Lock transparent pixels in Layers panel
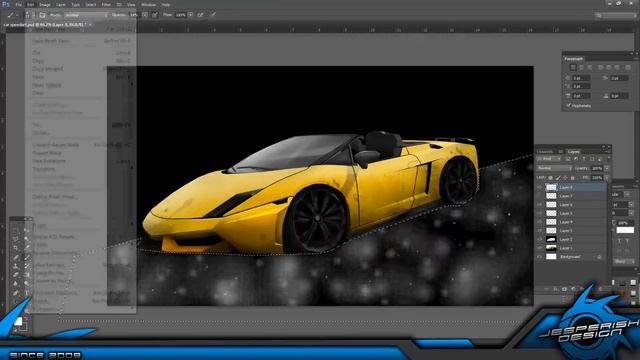 551,178
